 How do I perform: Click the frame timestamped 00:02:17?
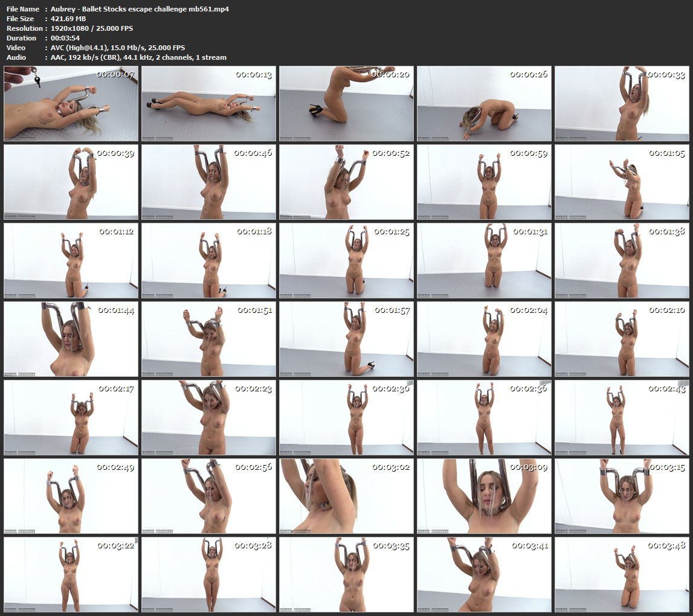pos(71,418)
